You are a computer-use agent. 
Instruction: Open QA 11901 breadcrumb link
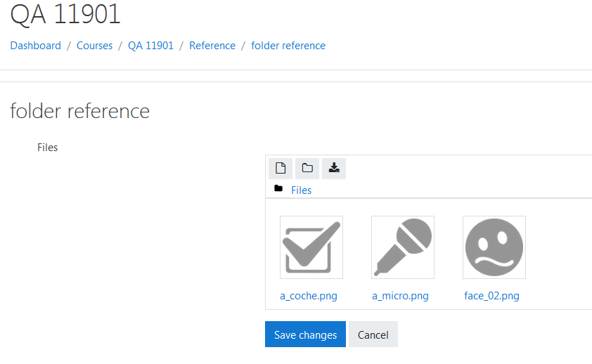[x=150, y=46]
